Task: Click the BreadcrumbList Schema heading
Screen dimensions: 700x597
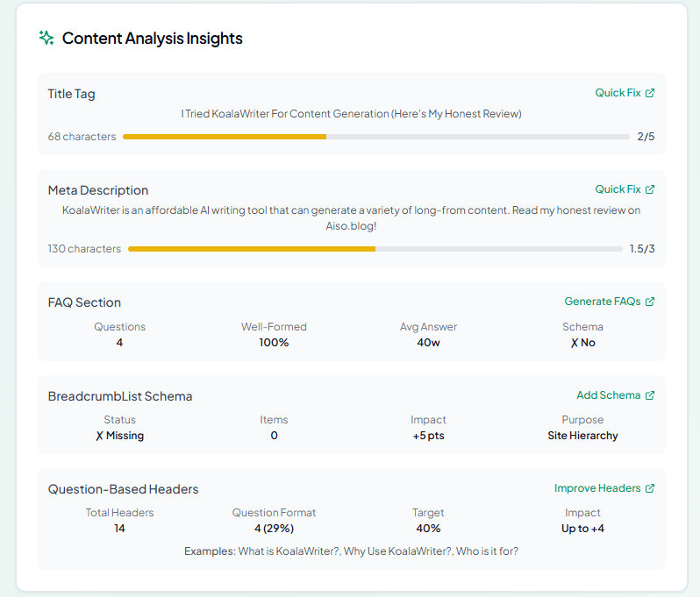Action: pyautogui.click(x=120, y=396)
